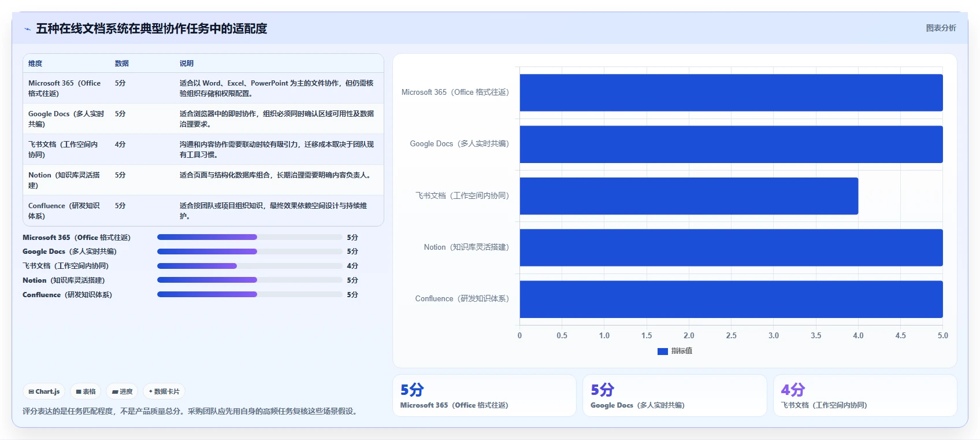This screenshot has height=440, width=980.
Task: Click description starting 沟通和内容协作需要联动
Action: pyautogui.click(x=276, y=149)
